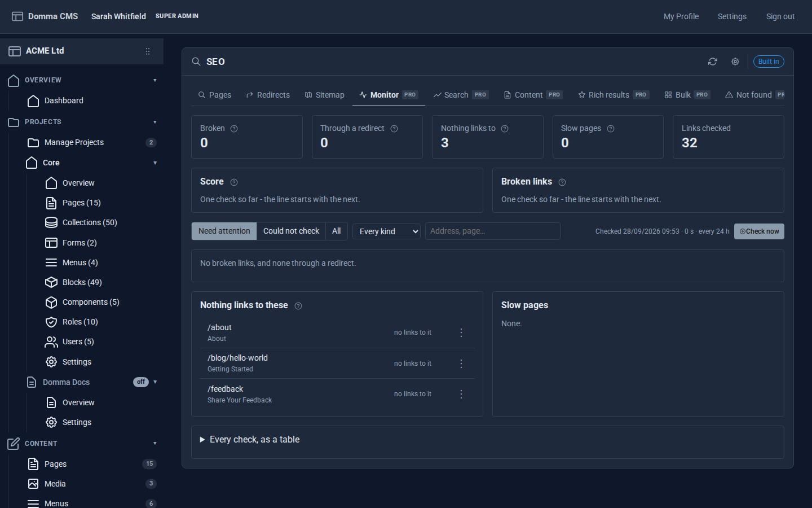Click the /about path text

[219, 327]
